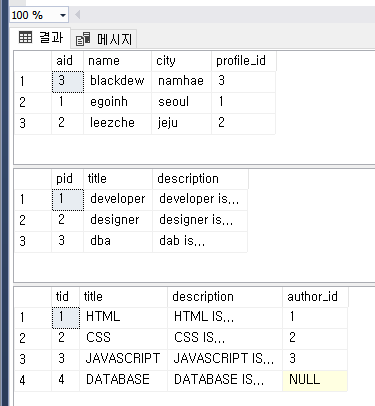Select the HTML title cell

coord(123,317)
